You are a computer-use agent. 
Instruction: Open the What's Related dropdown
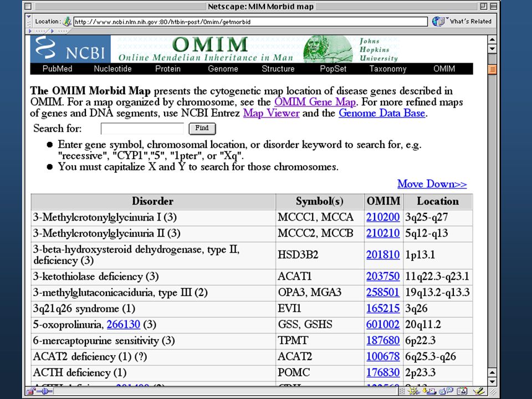click(447, 18)
